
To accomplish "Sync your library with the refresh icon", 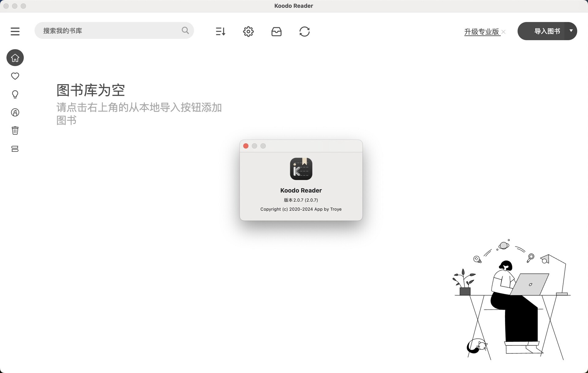I will pyautogui.click(x=304, y=31).
